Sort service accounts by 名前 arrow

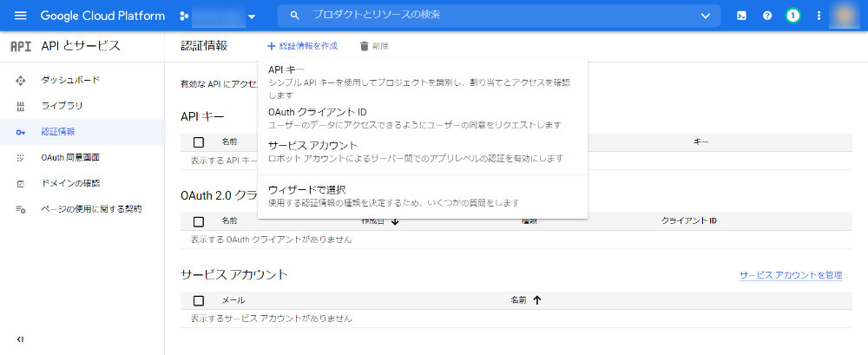pyautogui.click(x=536, y=300)
